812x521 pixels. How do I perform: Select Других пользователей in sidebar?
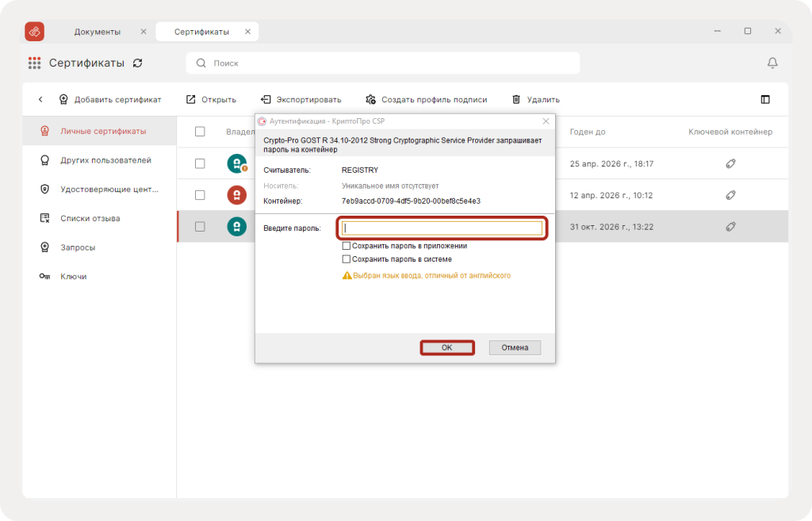click(99, 160)
